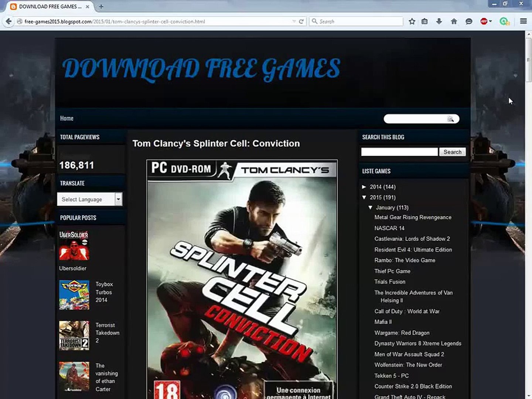Viewport: 532px width, 399px height.
Task: Open the Thief Pc Game link
Action: pyautogui.click(x=392, y=271)
